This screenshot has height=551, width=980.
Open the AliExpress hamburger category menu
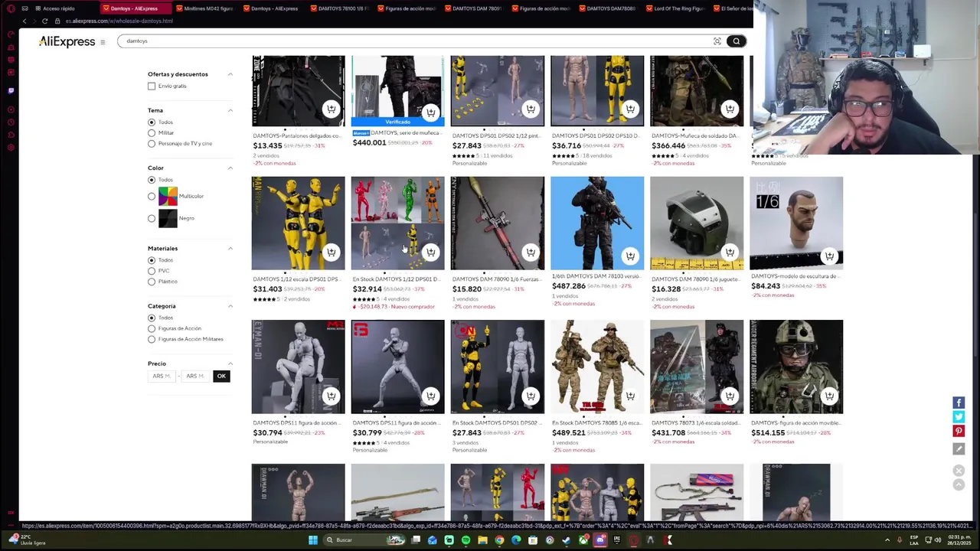[103, 42]
